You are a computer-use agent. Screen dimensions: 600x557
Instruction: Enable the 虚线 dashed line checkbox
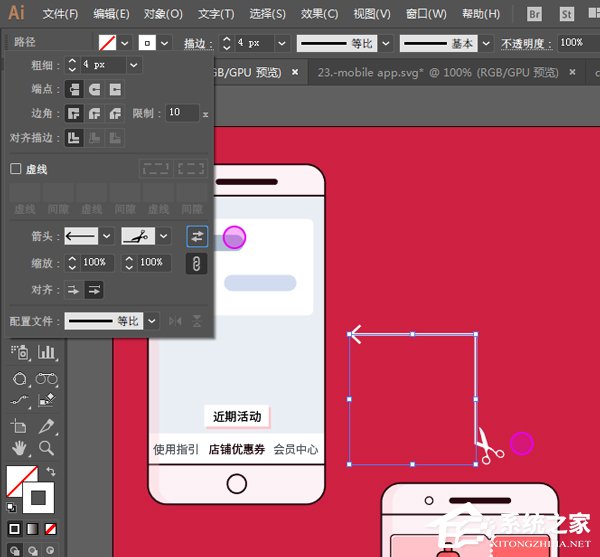pos(16,169)
